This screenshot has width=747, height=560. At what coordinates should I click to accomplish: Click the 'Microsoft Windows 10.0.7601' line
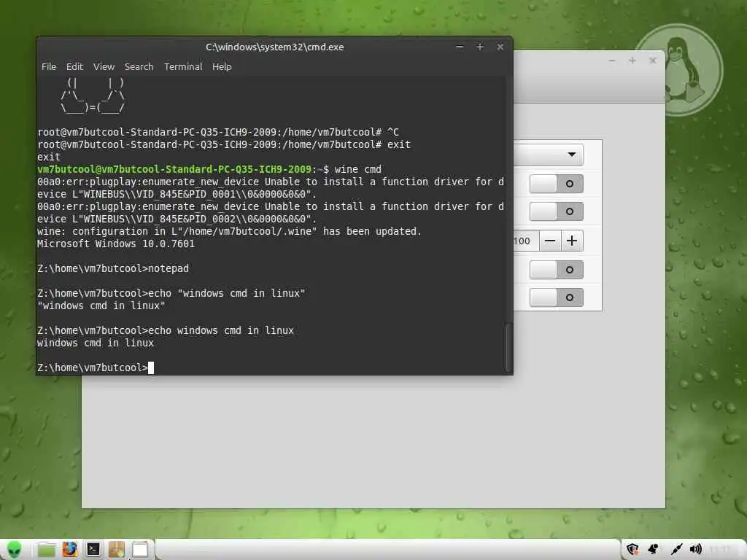point(116,244)
